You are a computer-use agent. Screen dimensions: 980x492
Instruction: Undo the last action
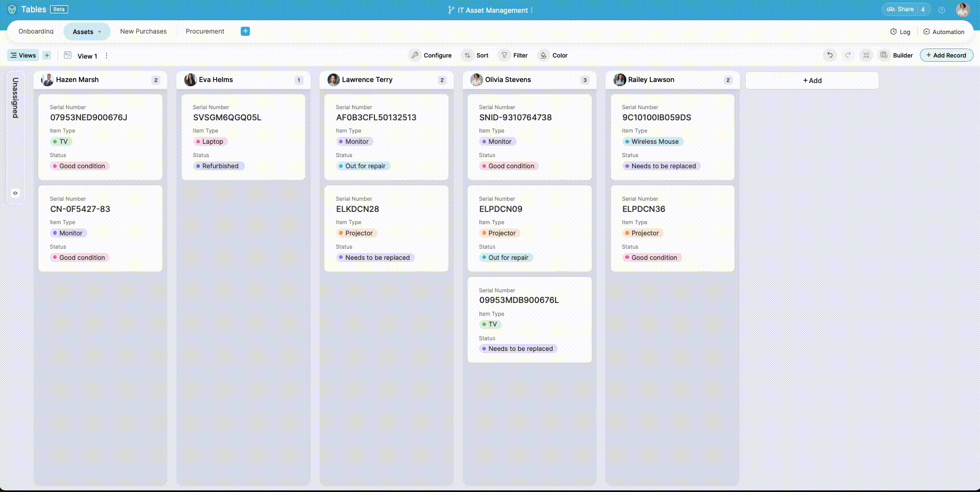coord(829,55)
